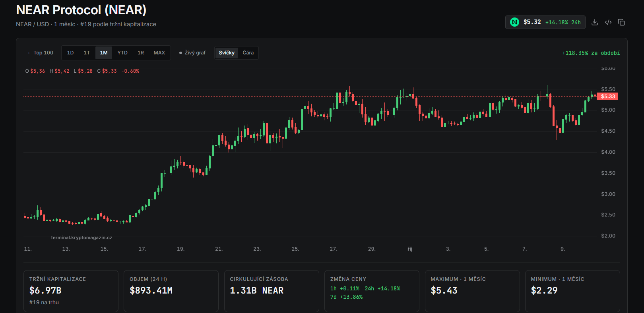Viewport: 644px width, 313px height.
Task: Click the +118.35% za období text
Action: pyautogui.click(x=591, y=53)
